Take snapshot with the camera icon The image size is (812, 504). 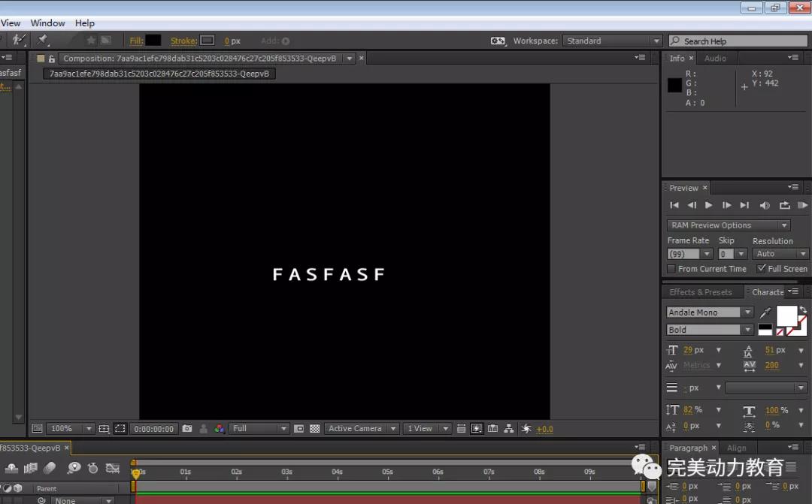pos(187,429)
